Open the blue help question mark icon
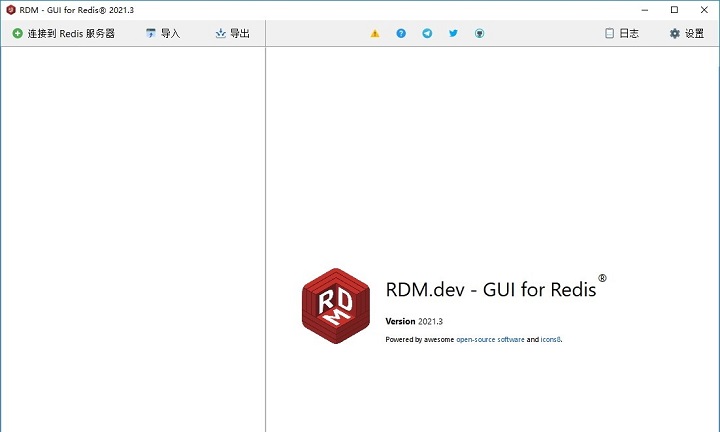The image size is (720, 432). [x=401, y=34]
